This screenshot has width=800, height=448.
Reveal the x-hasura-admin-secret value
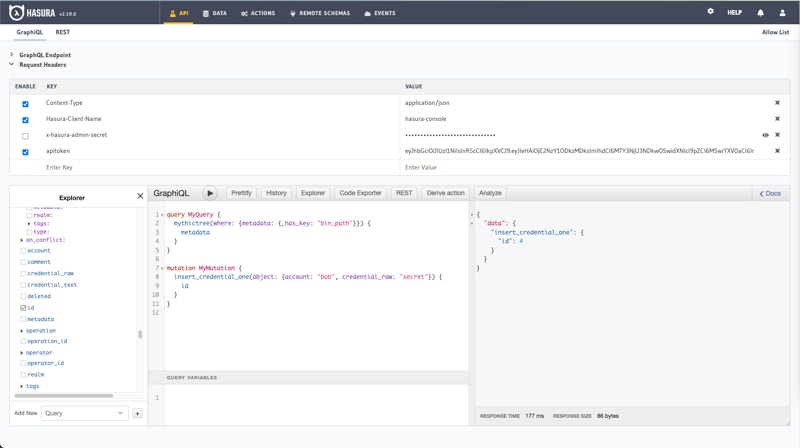point(766,135)
